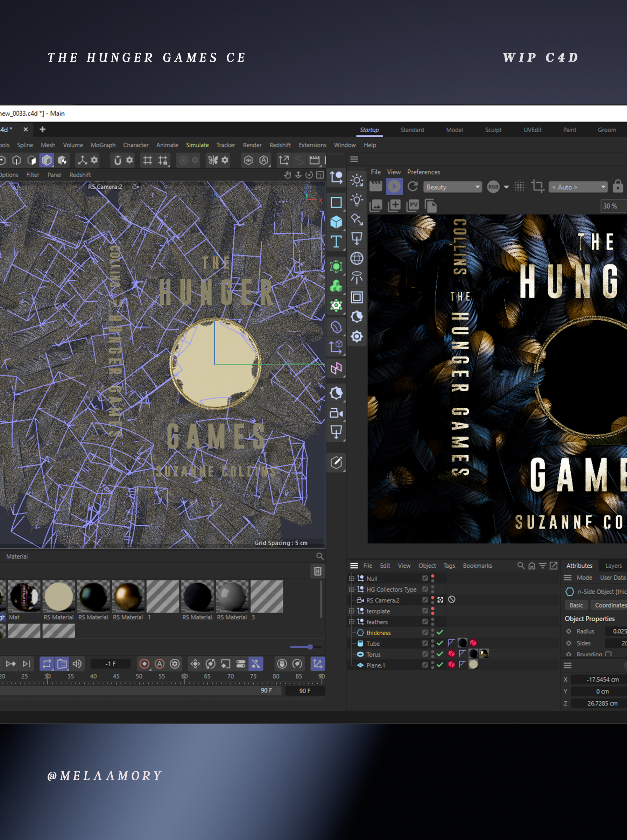Click the go to end frame button

pos(26,664)
